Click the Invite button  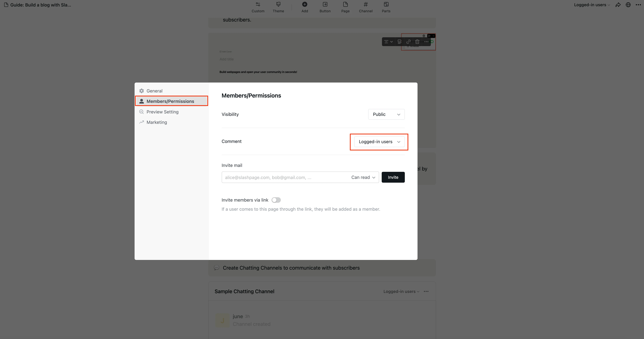coord(393,177)
